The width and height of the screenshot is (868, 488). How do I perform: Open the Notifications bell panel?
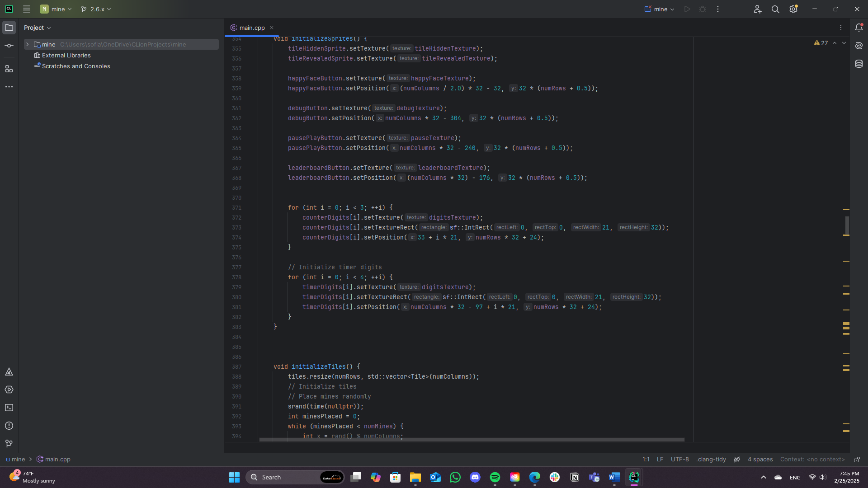pos(859,28)
